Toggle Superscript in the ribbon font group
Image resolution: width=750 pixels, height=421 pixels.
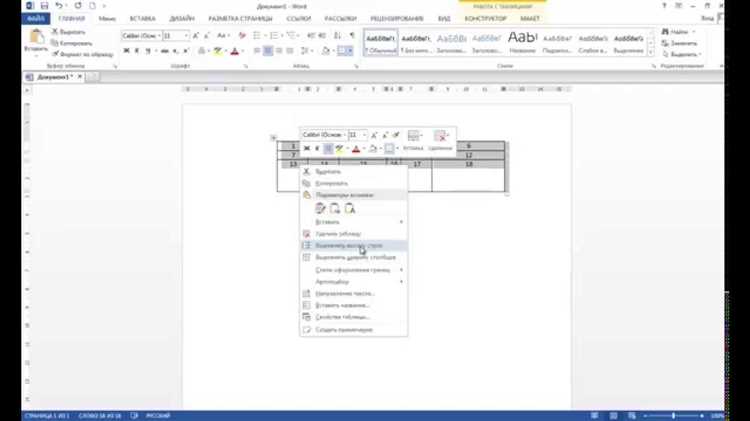point(186,51)
